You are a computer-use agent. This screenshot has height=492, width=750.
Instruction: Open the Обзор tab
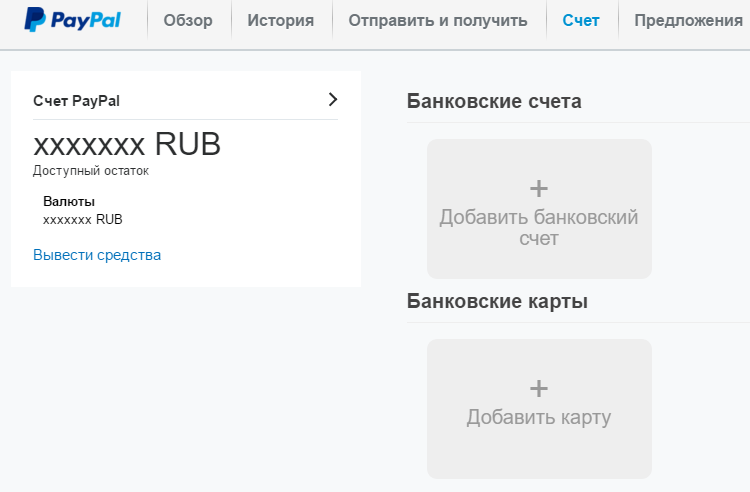188,21
